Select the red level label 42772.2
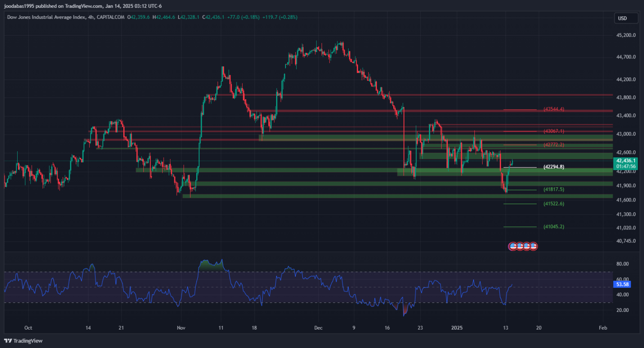644x348 pixels. tap(553, 145)
